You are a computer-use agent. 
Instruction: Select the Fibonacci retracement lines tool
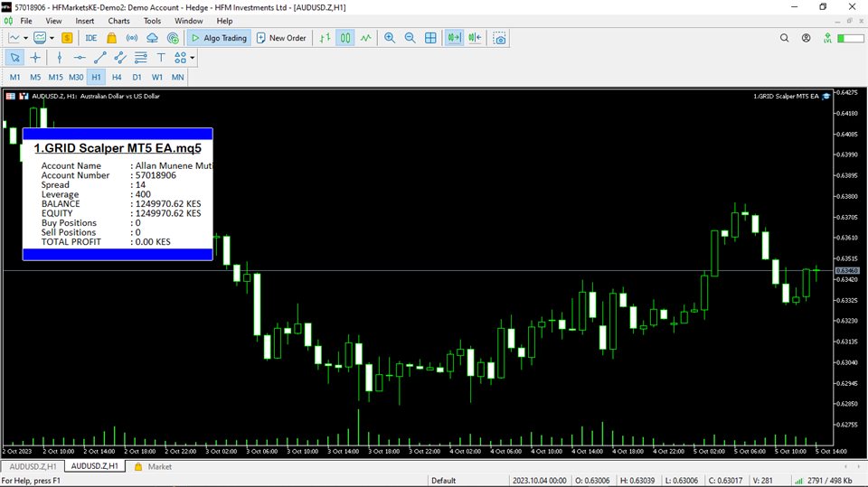click(141, 58)
